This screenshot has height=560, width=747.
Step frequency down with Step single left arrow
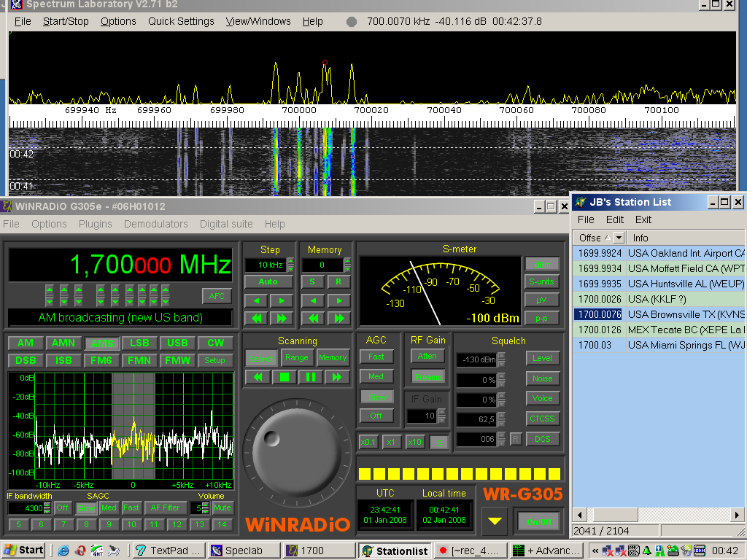coord(257,300)
